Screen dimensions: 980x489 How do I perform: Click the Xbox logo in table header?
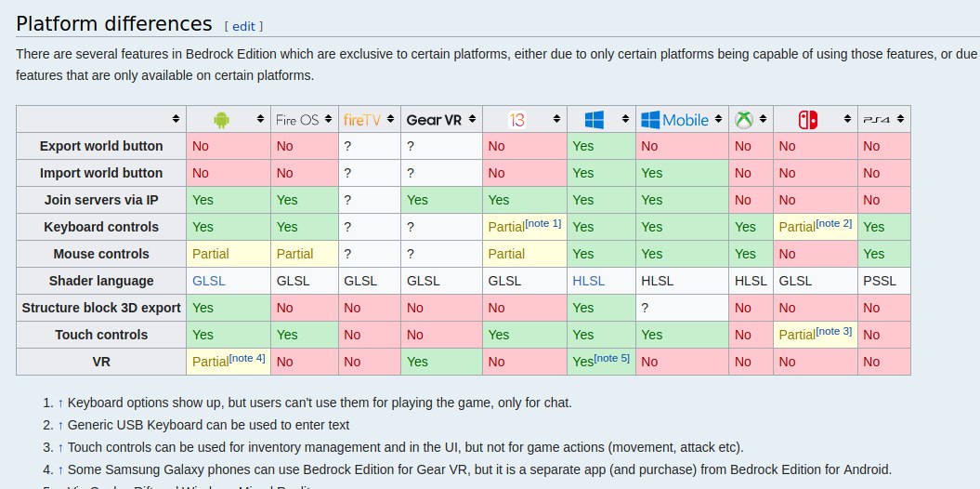pyautogui.click(x=744, y=119)
